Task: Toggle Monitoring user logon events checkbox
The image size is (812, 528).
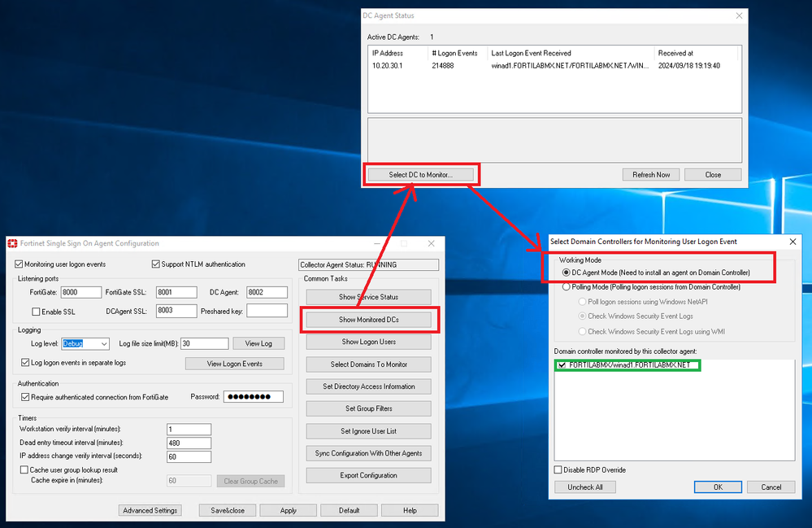Action: tap(20, 264)
